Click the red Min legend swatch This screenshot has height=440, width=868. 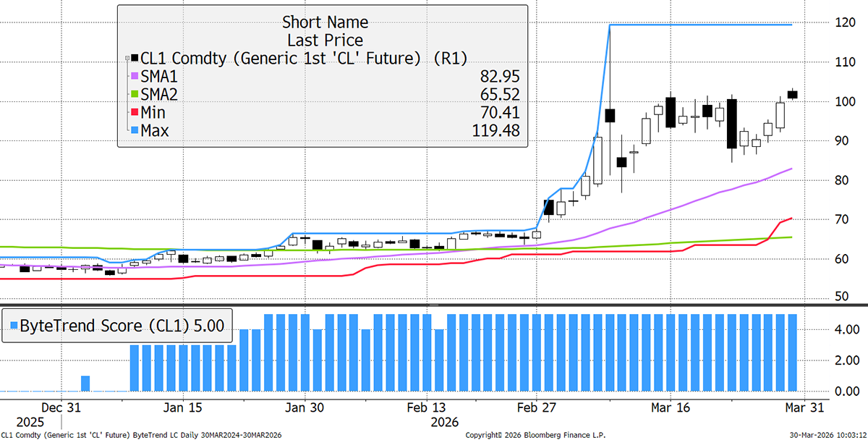[x=135, y=113]
